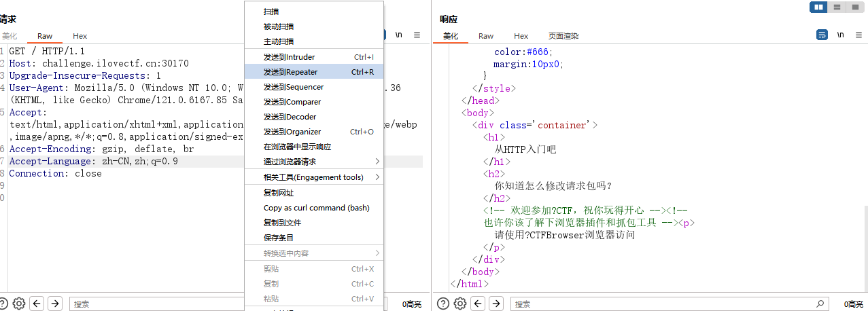Viewport: 868px width, 311px height.
Task: Expand the 转换选中内容 submenu
Action: [314, 253]
